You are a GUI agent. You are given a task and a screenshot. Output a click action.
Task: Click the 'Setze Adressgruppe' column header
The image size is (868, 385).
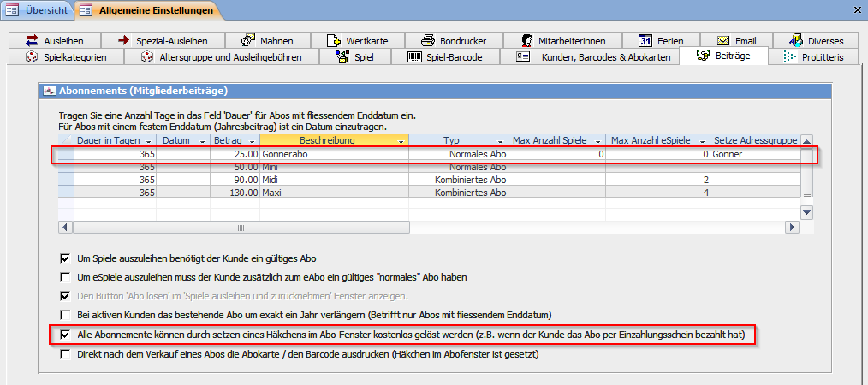coord(755,140)
